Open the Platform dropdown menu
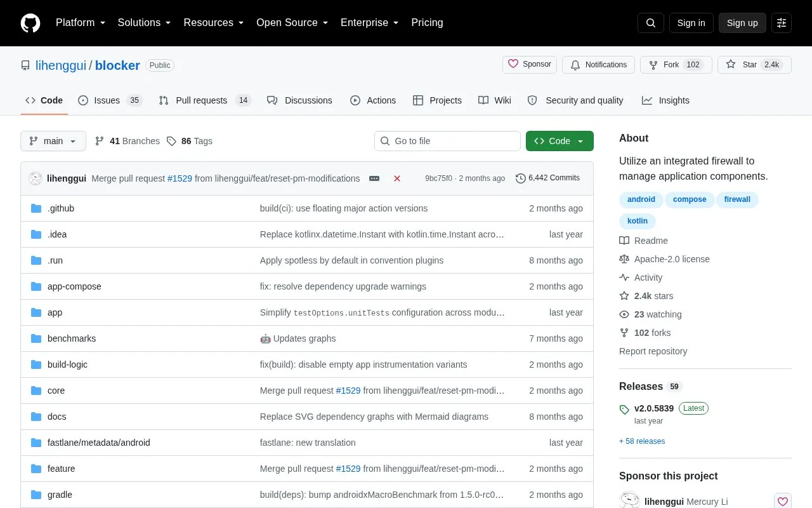This screenshot has height=508, width=812. pos(80,23)
